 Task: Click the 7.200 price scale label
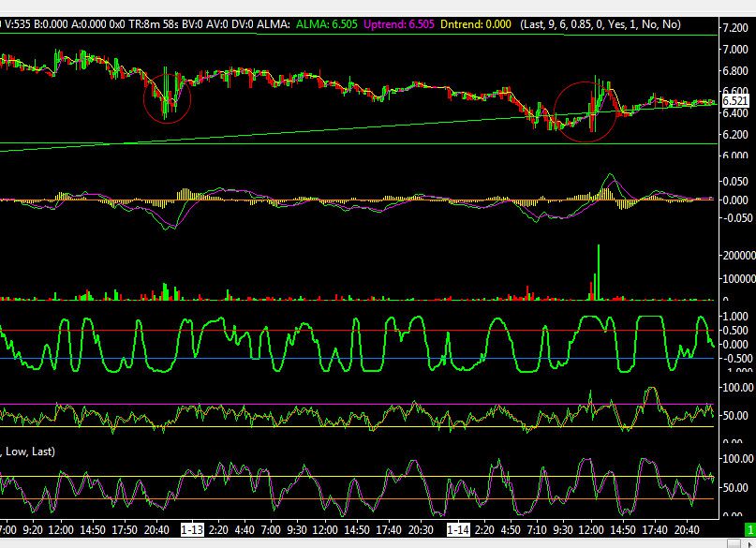click(x=734, y=29)
